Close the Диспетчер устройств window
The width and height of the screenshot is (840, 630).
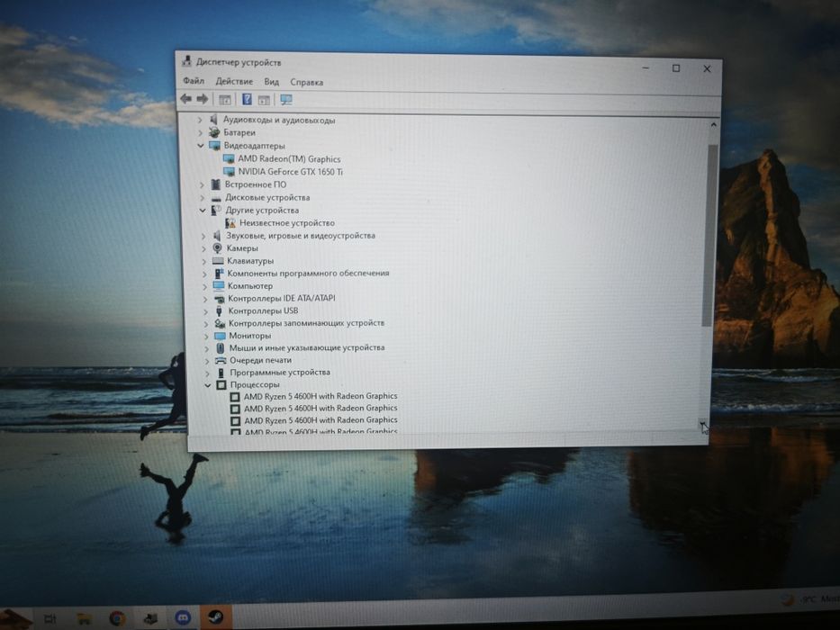click(707, 69)
